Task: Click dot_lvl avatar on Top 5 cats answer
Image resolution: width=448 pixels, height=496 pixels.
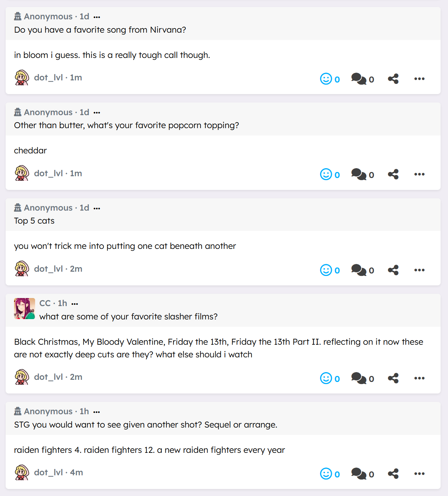Action: coord(22,269)
